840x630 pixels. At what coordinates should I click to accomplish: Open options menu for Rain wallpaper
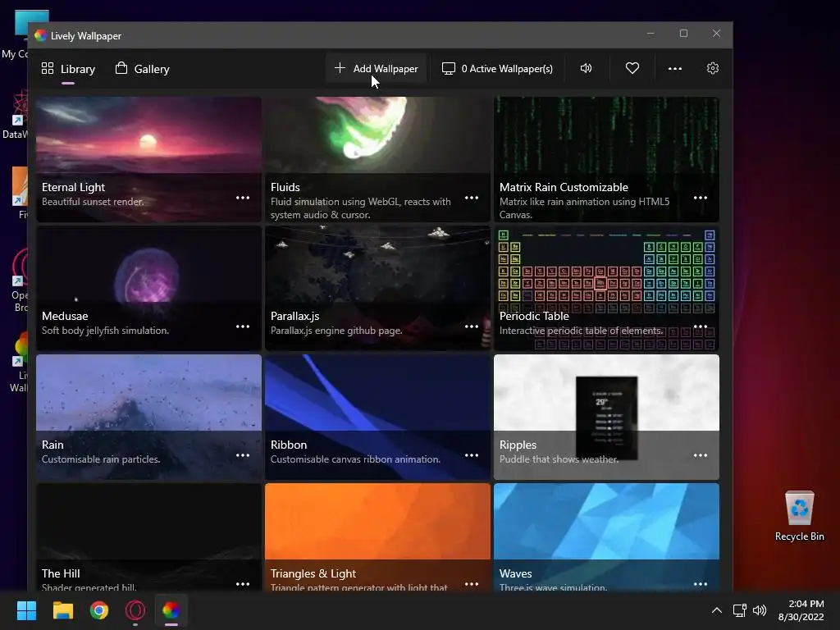243,455
